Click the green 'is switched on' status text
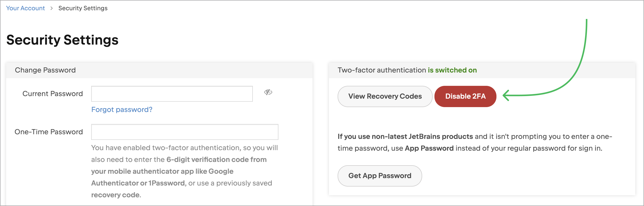Screen dimensions: 644x206 tap(452, 70)
